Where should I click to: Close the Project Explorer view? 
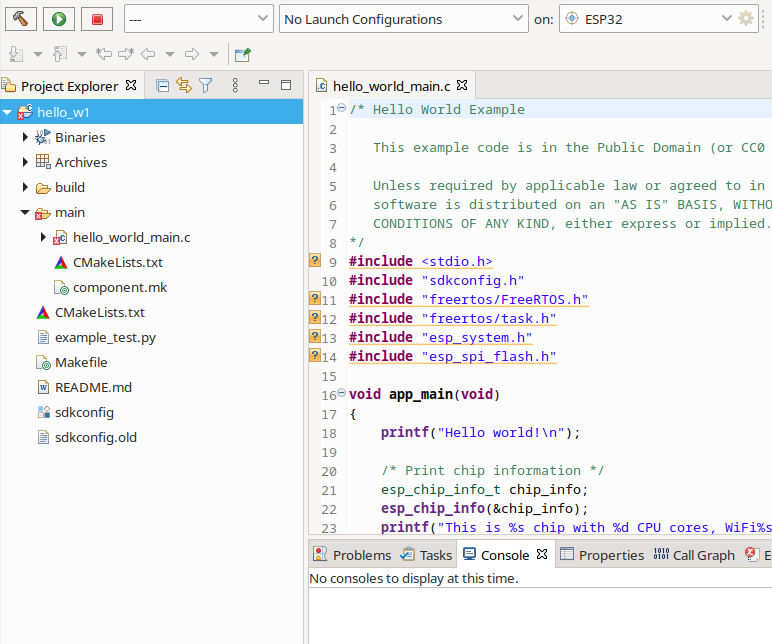(131, 85)
